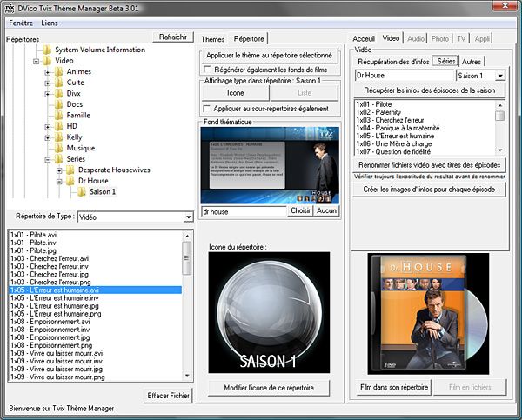This screenshot has width=522, height=420.
Task: Click the Fond thématique preview image
Action: 270,165
